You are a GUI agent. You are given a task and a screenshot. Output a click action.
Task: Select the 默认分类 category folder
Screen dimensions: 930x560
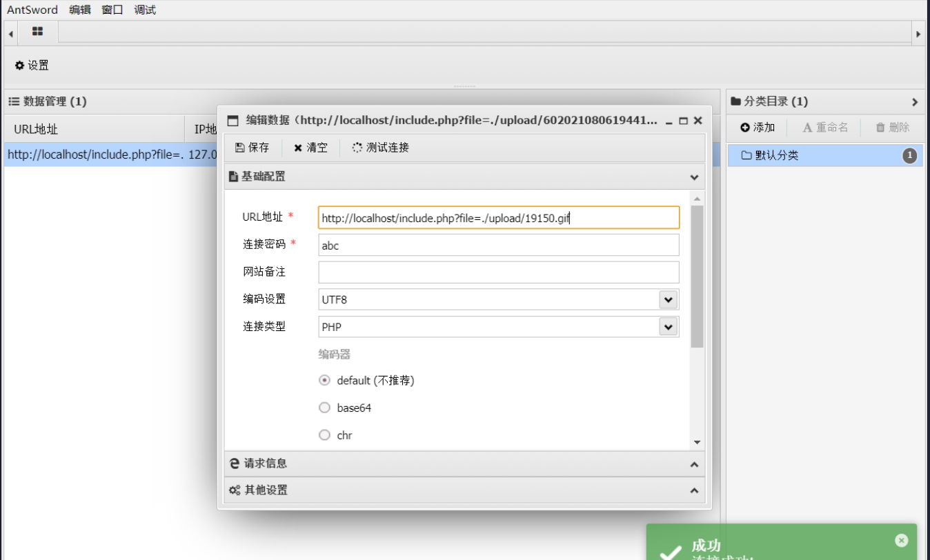coord(776,156)
